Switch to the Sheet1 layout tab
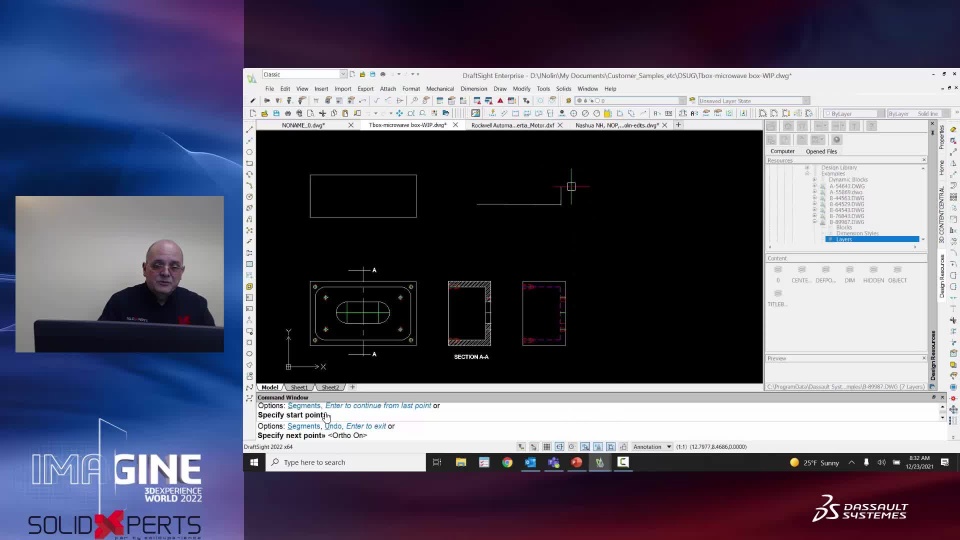Viewport: 960px width, 540px height. point(299,388)
